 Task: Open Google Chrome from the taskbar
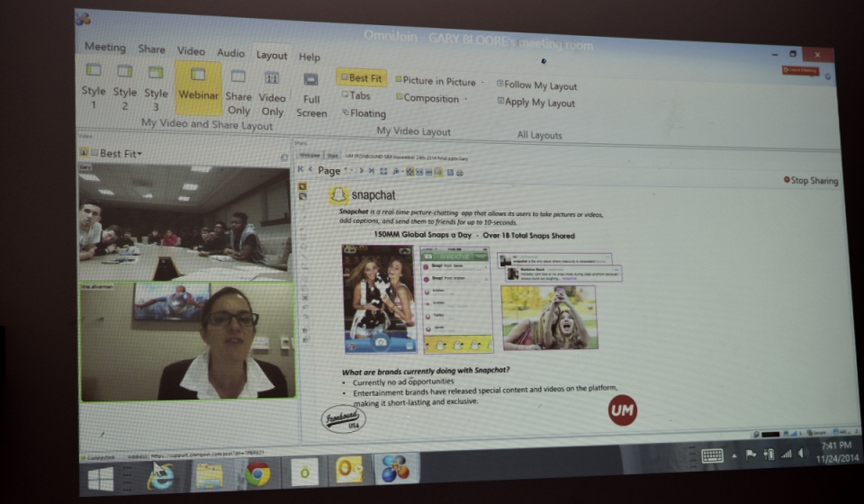coord(258,472)
